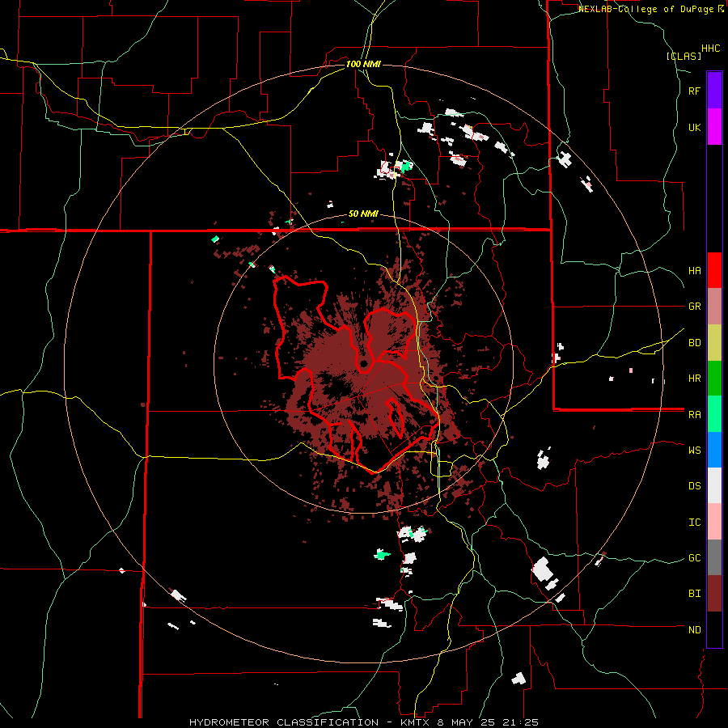Click the 100 NMI range ring label
This screenshot has height=728, width=728.
pos(363,64)
